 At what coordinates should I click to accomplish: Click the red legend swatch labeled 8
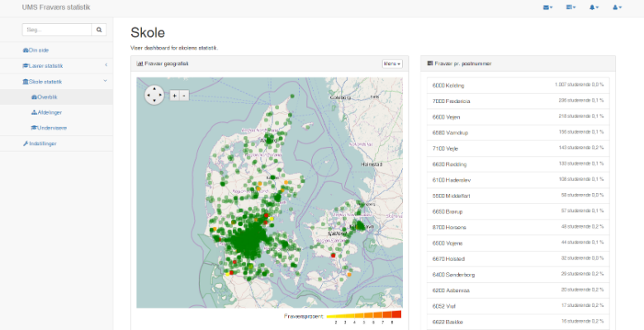(x=396, y=314)
